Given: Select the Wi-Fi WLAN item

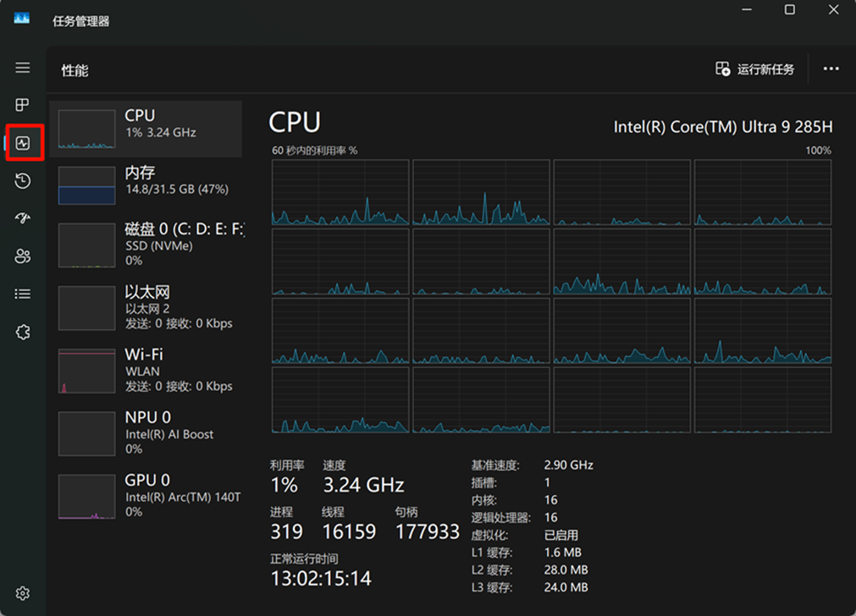Looking at the screenshot, I should tap(146, 370).
